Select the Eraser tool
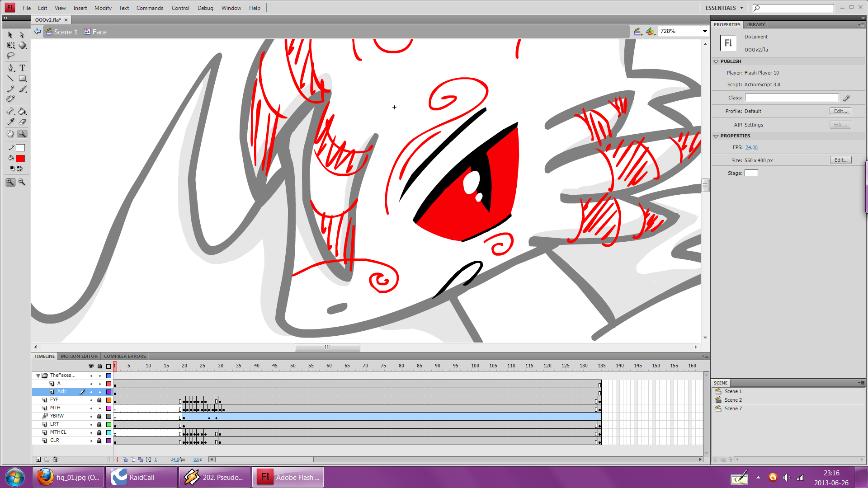Image resolution: width=868 pixels, height=488 pixels. point(22,122)
